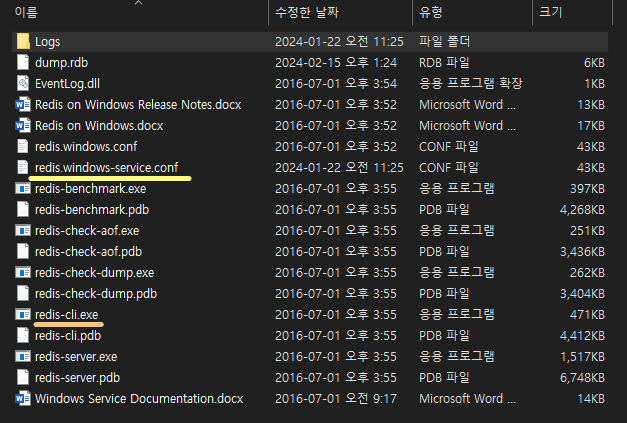The width and height of the screenshot is (627, 423).
Task: Select the Redis on Windows.docx name
Action: [99, 126]
